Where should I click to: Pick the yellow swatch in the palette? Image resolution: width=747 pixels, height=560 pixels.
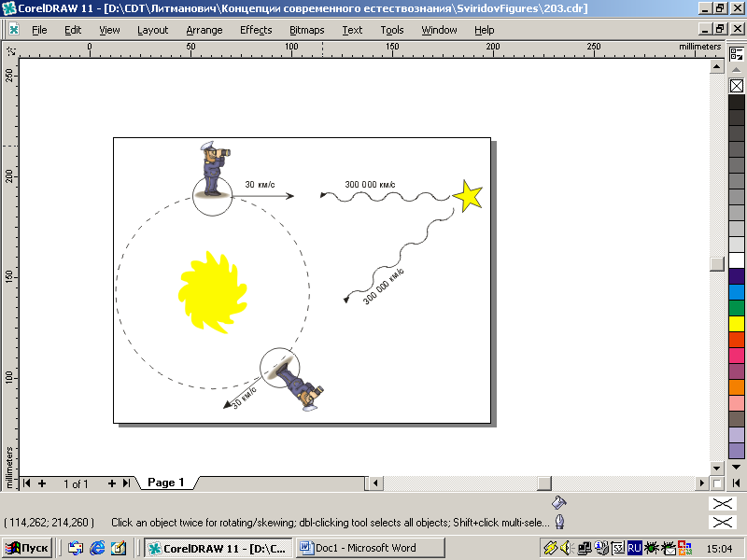[x=737, y=324]
